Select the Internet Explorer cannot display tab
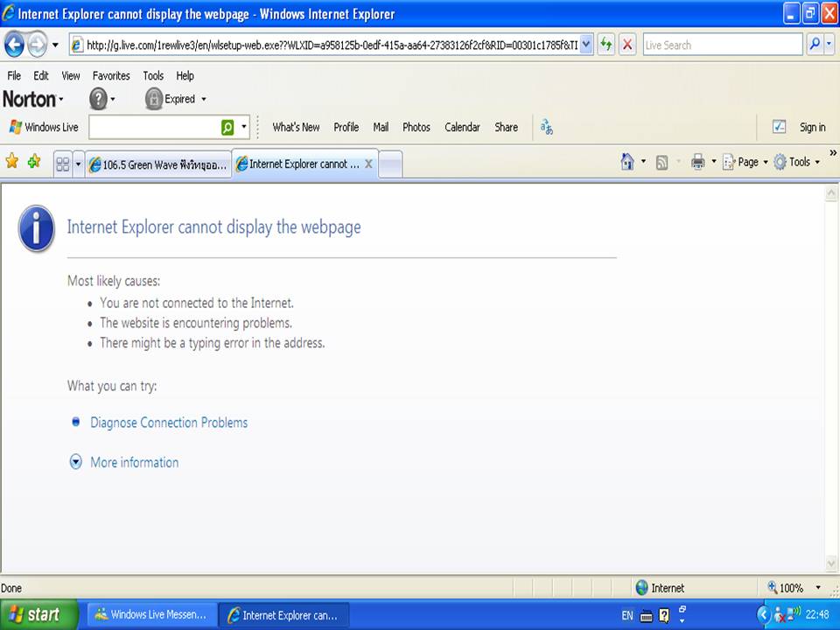Screen dimensions: 840x630 (297, 164)
